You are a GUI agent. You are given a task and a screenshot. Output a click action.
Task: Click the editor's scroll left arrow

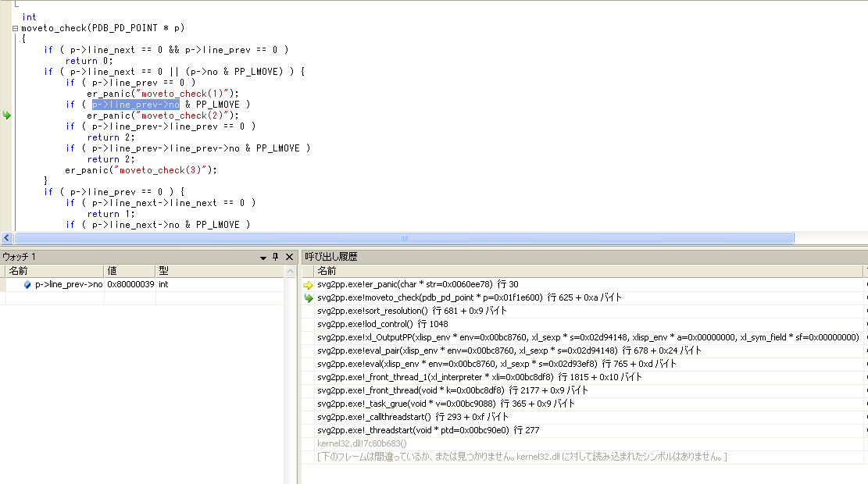(x=7, y=237)
